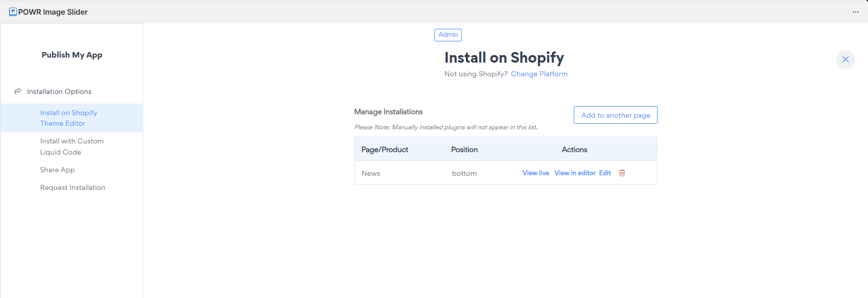Image resolution: width=868 pixels, height=298 pixels.
Task: Select Install on Shopify Theme Editor
Action: click(72, 118)
